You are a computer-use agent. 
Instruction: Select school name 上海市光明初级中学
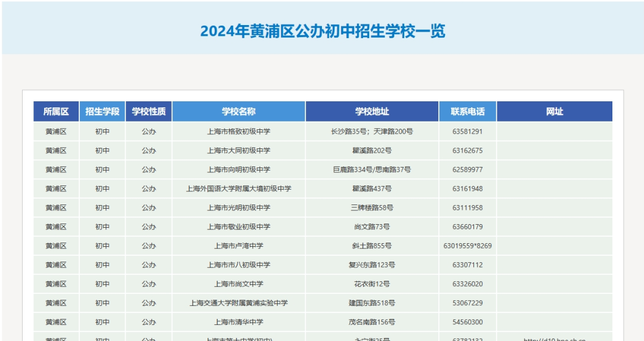coord(239,208)
